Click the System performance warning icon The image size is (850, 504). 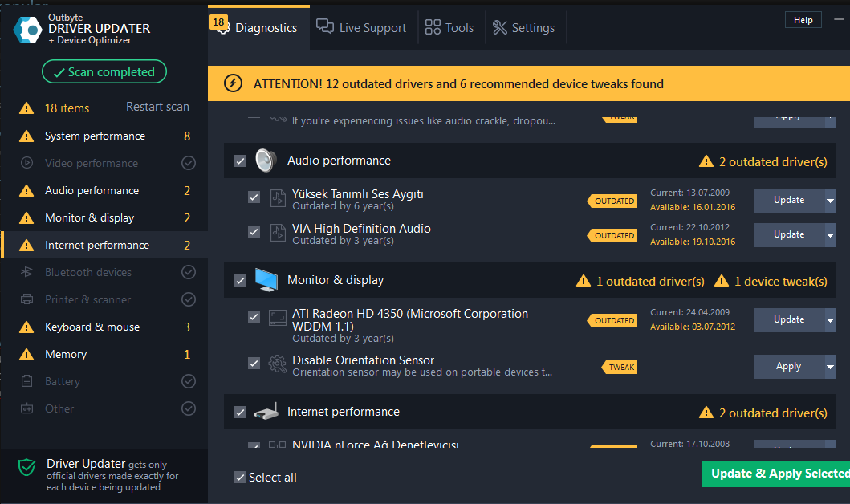coord(26,136)
